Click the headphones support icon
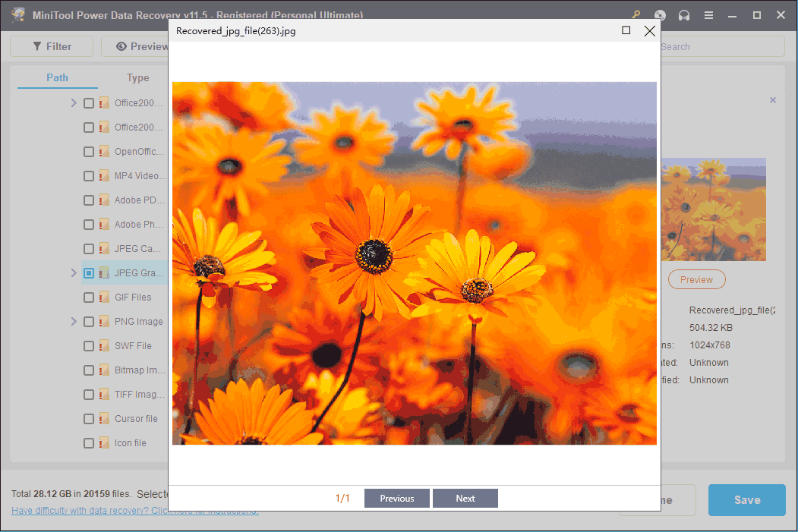The height and width of the screenshot is (532, 798). [684, 15]
